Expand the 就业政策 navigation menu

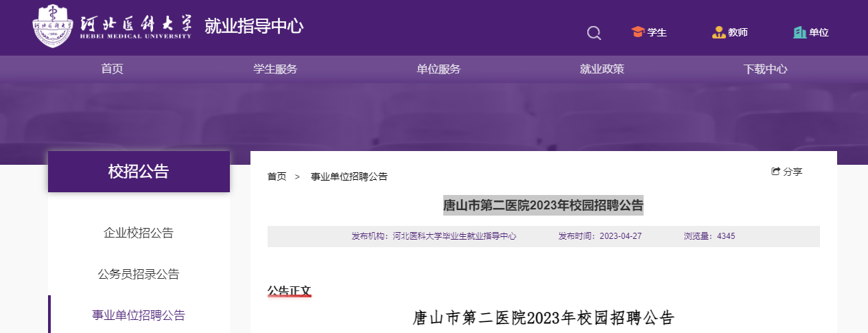click(x=602, y=69)
